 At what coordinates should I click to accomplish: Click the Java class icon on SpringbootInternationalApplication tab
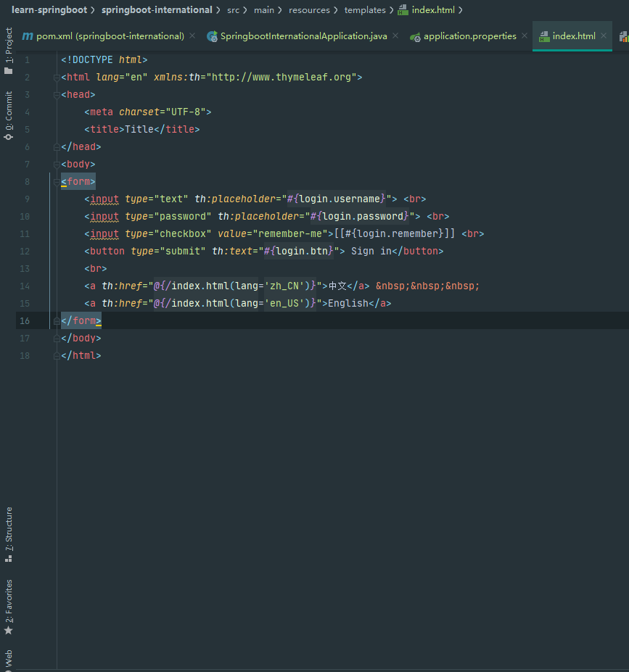coord(212,36)
